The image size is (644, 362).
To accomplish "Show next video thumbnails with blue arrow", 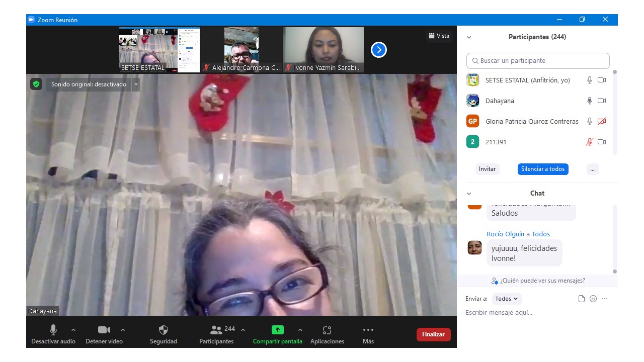I will tap(379, 50).
